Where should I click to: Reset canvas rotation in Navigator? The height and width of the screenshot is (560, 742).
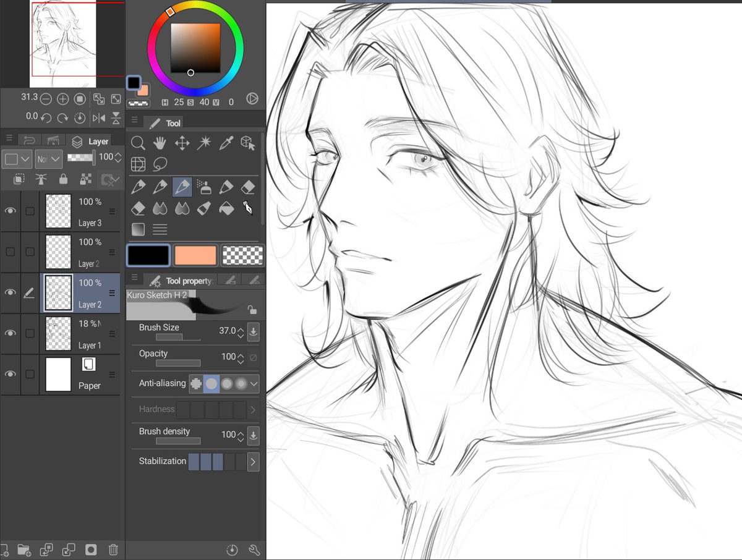click(80, 117)
